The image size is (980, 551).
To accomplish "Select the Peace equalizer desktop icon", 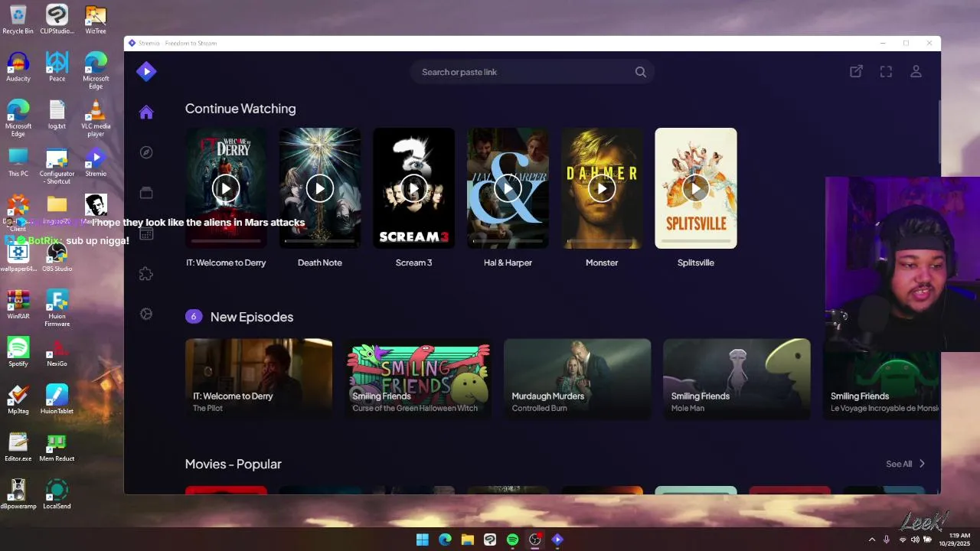I will point(57,67).
